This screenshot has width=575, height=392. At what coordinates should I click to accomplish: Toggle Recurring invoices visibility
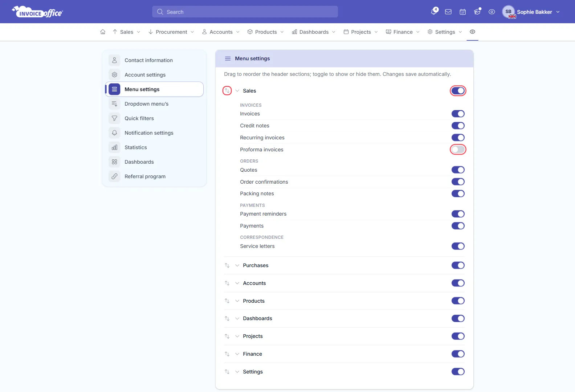click(x=458, y=138)
